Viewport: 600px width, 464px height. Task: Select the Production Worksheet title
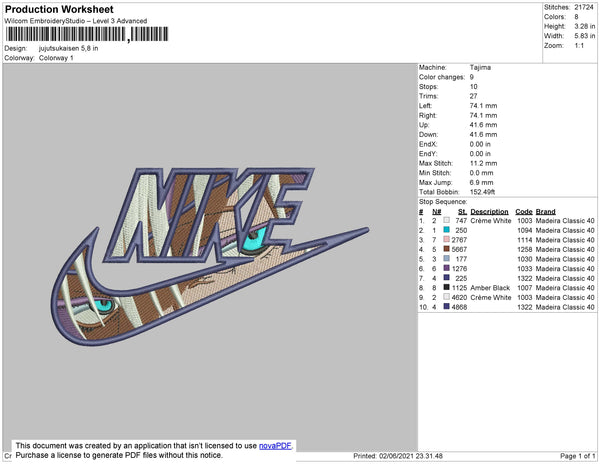coord(59,10)
